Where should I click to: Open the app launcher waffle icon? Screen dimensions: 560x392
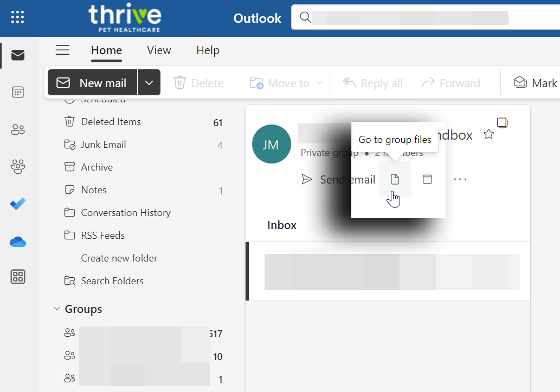[x=18, y=17]
